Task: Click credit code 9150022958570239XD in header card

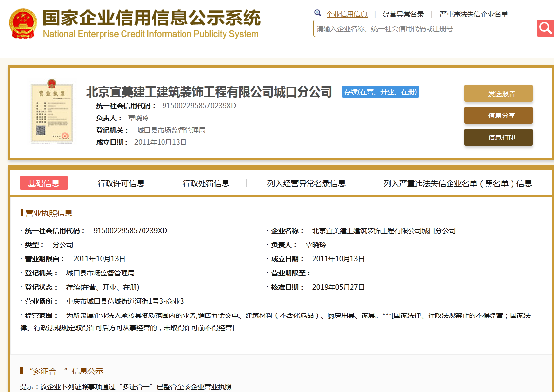Action: click(x=199, y=106)
